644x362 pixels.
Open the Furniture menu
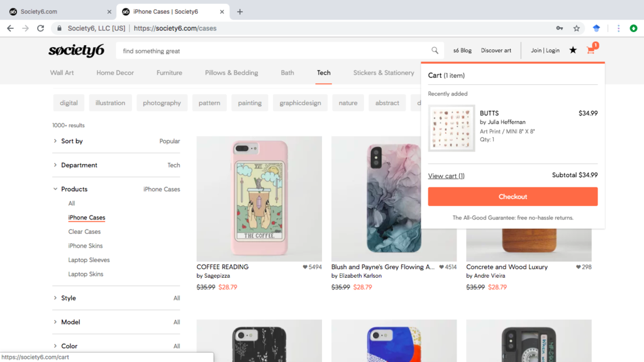(169, 73)
